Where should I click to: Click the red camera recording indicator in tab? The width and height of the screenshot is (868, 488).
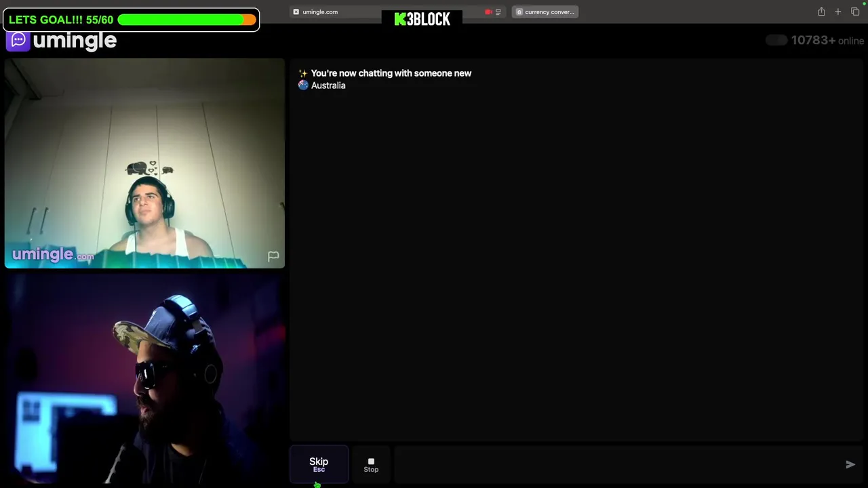488,12
